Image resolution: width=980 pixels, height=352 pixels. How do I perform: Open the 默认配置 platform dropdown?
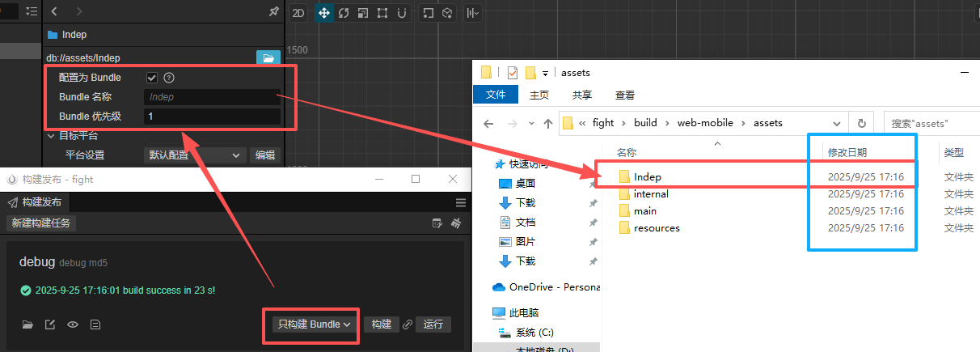point(194,155)
